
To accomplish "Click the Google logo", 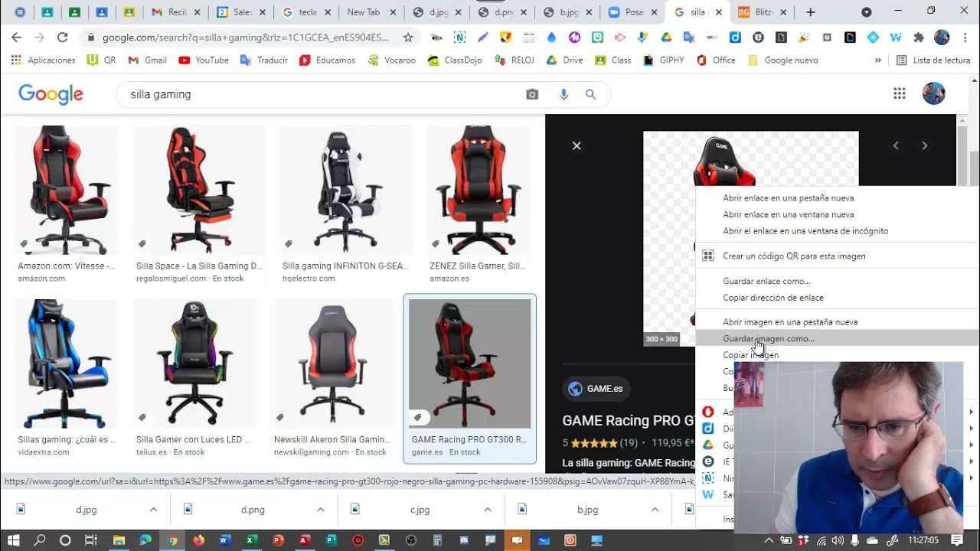I will [51, 94].
